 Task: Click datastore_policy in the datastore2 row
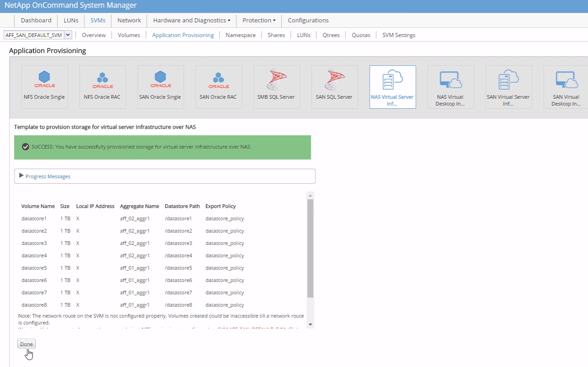225,231
